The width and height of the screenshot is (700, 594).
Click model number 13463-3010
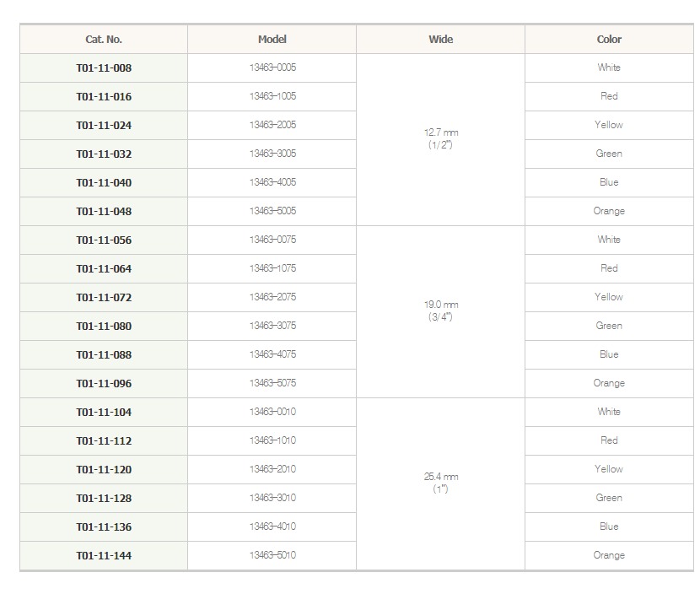tap(272, 498)
